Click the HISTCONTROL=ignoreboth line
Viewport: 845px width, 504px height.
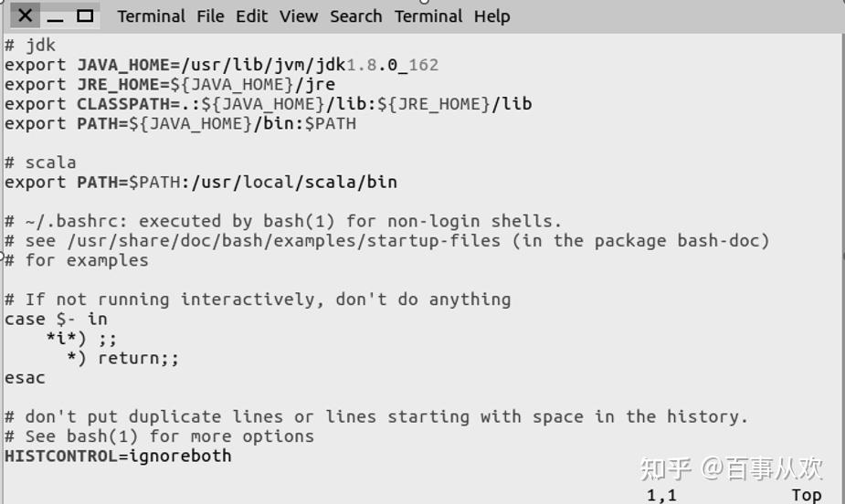click(x=118, y=456)
